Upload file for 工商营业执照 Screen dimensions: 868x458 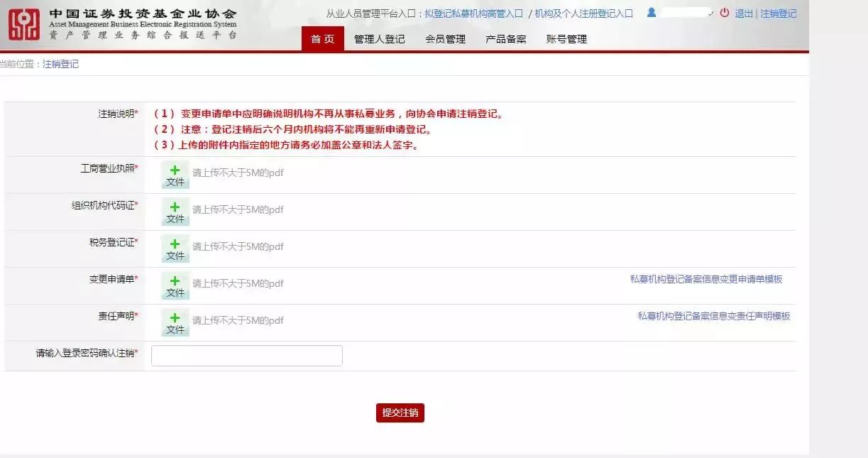[175, 175]
